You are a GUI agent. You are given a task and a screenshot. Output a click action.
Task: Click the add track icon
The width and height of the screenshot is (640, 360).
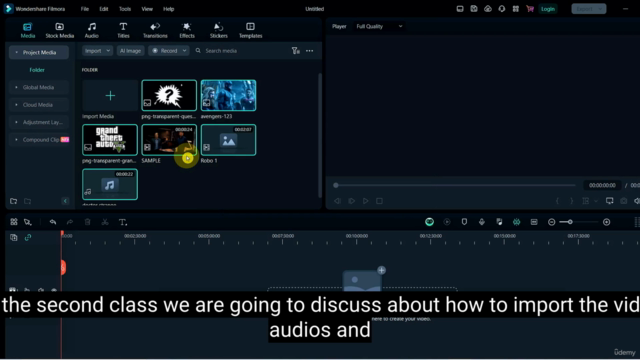click(x=13, y=237)
